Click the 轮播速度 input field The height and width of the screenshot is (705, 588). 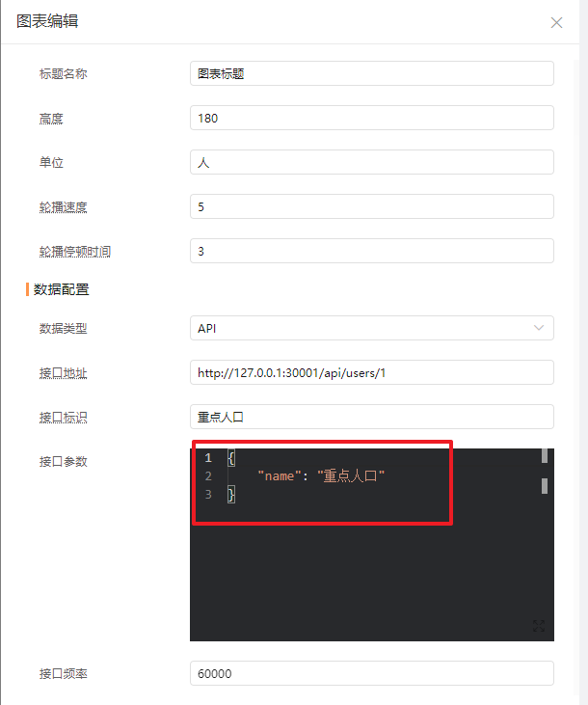click(x=372, y=206)
